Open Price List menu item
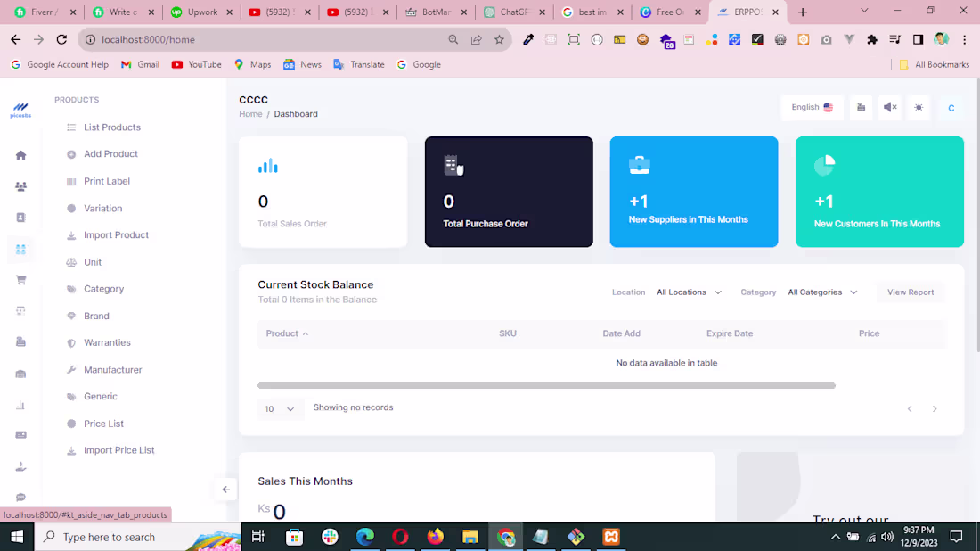Image resolution: width=980 pixels, height=551 pixels. coord(103,424)
